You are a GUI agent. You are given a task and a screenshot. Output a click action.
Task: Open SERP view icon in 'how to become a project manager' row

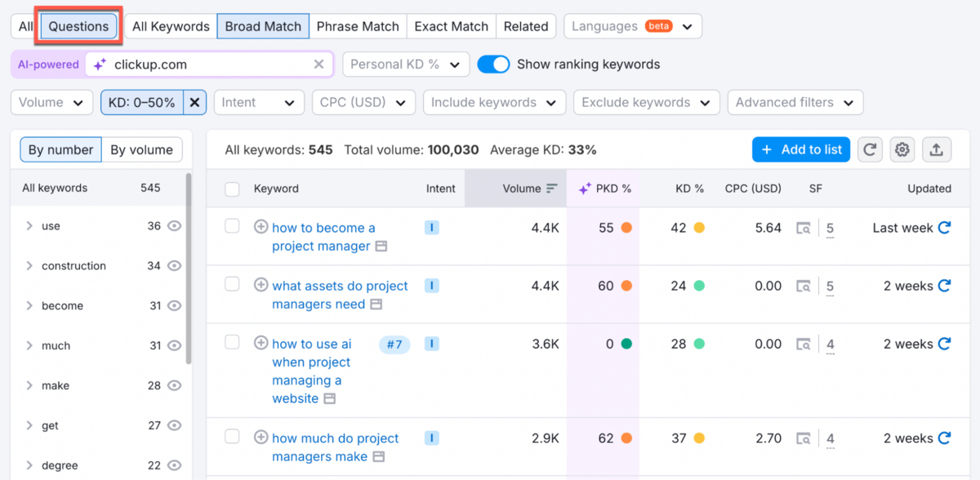804,229
